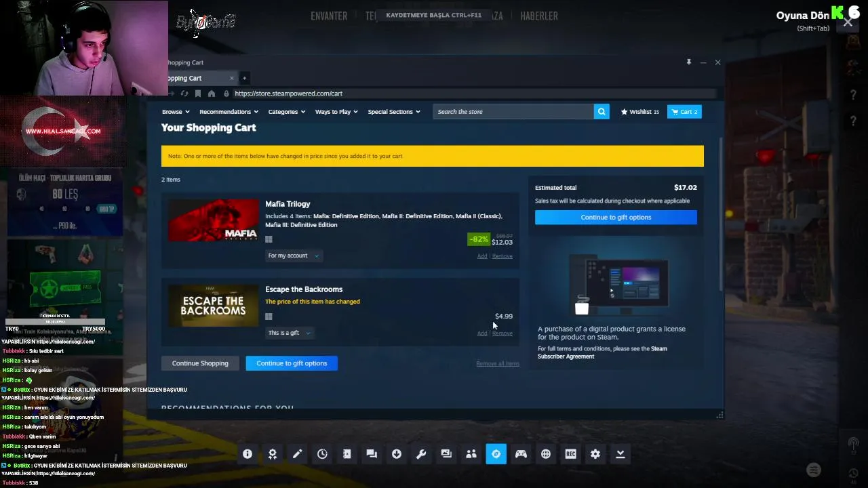Screen dimensions: 868x488
Task: Open the wrench tools icon
Action: pyautogui.click(x=421, y=454)
